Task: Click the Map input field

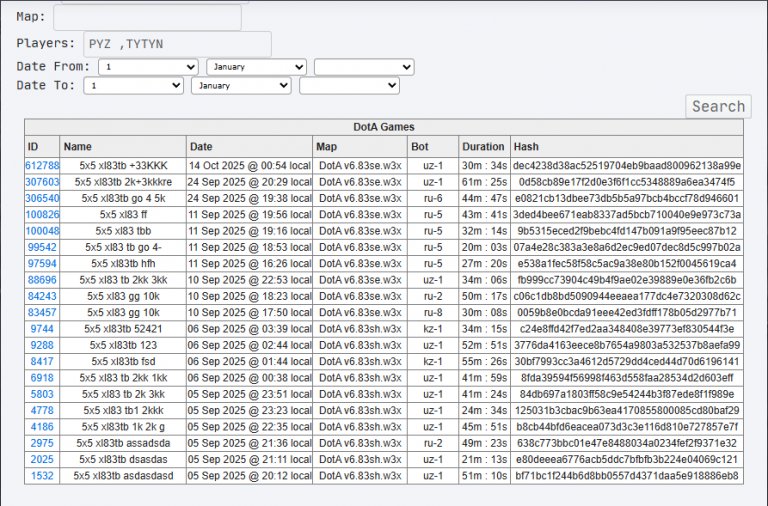Action: point(147,18)
